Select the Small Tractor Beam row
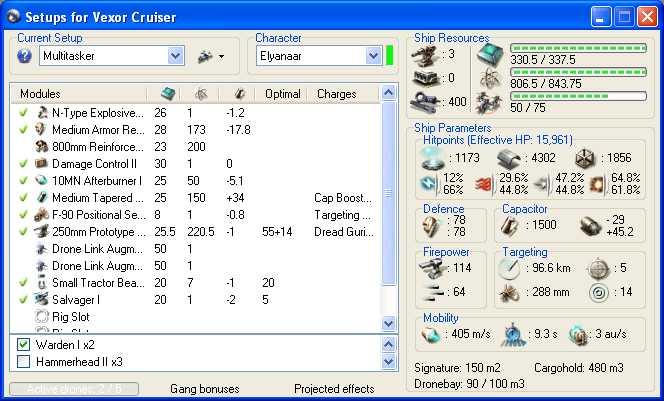Image resolution: width=664 pixels, height=401 pixels. click(196, 282)
